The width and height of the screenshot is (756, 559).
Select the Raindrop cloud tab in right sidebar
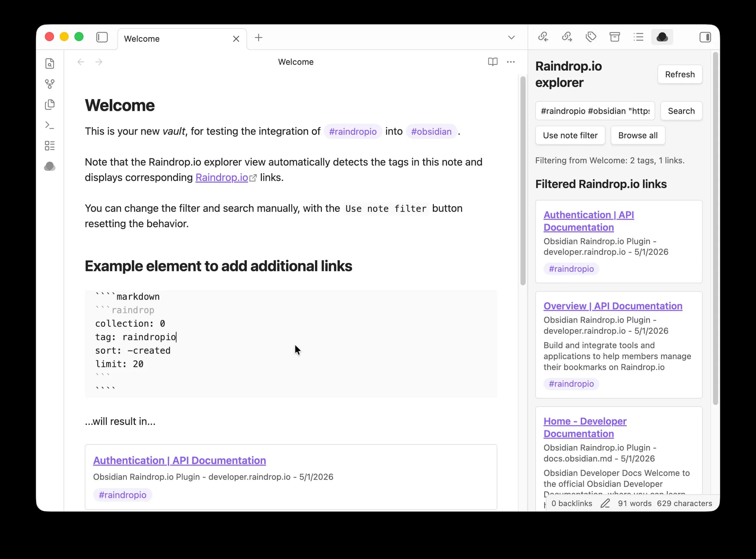662,37
